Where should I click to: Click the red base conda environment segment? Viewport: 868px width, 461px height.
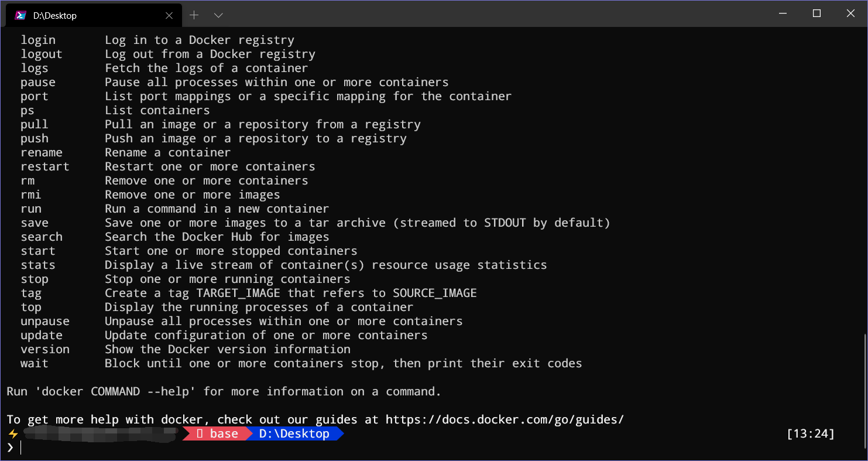coord(217,433)
